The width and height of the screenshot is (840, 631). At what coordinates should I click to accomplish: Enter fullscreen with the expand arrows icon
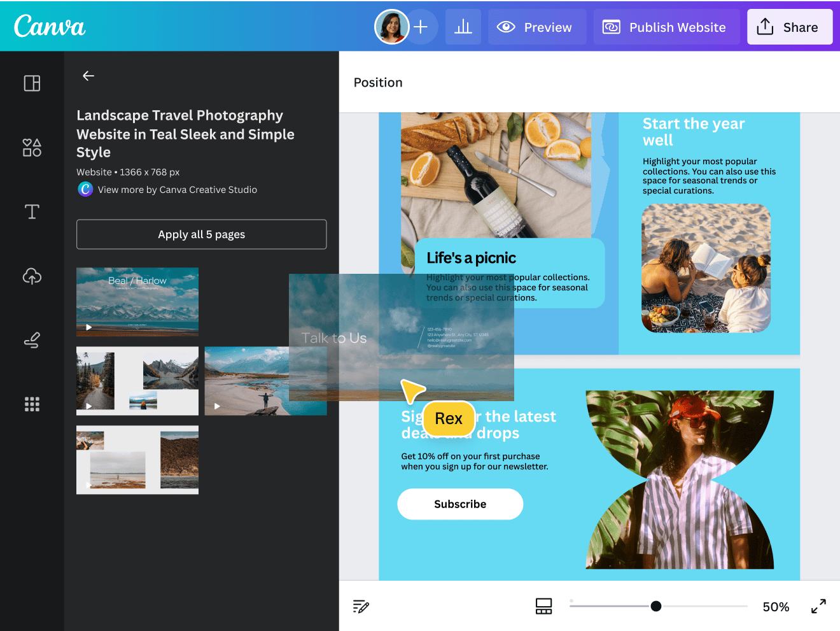[x=818, y=606]
